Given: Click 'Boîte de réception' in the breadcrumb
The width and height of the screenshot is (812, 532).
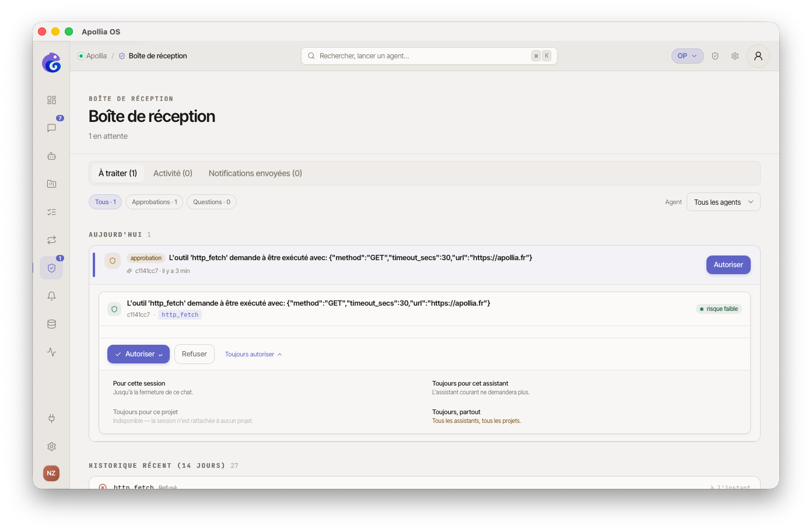Looking at the screenshot, I should pyautogui.click(x=157, y=56).
